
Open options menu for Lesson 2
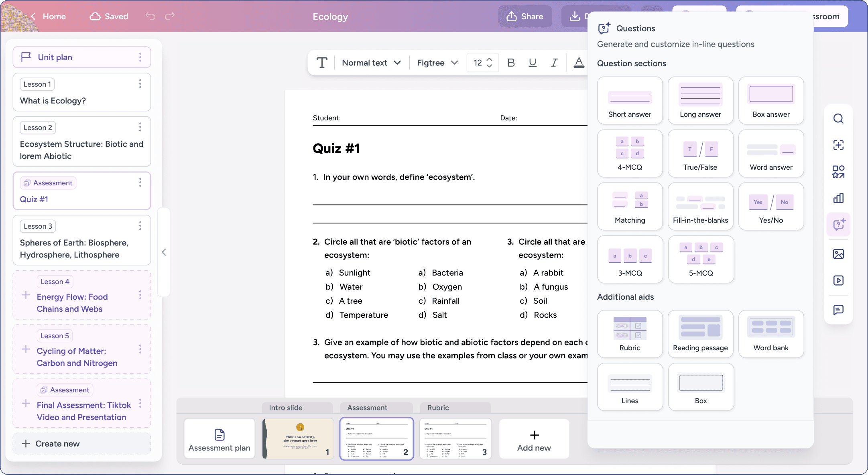click(140, 127)
